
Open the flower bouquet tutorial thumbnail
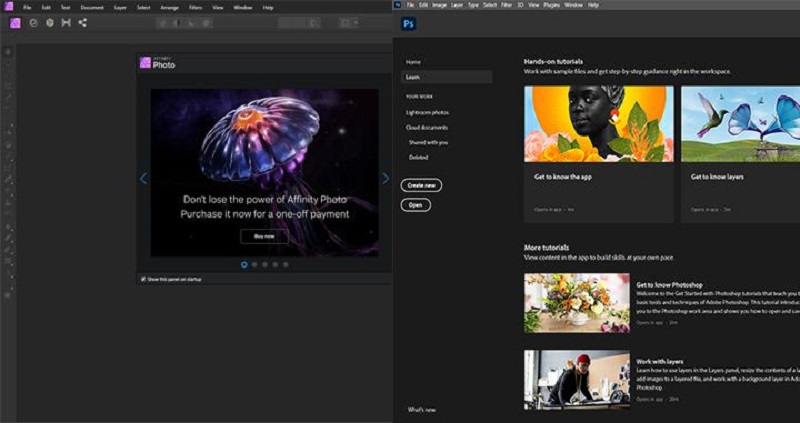[x=577, y=303]
